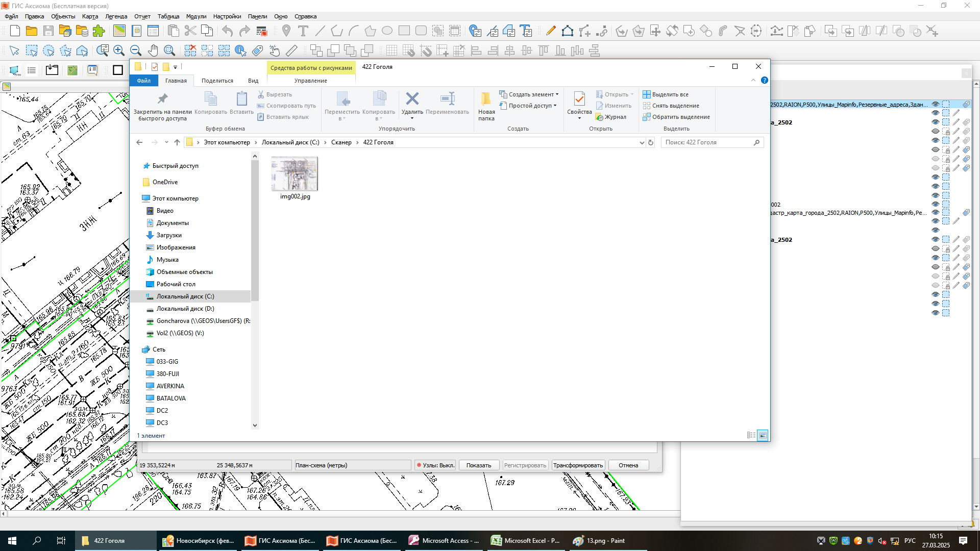The image size is (980, 551).
Task: Click the Трансформировать button
Action: coord(578,465)
